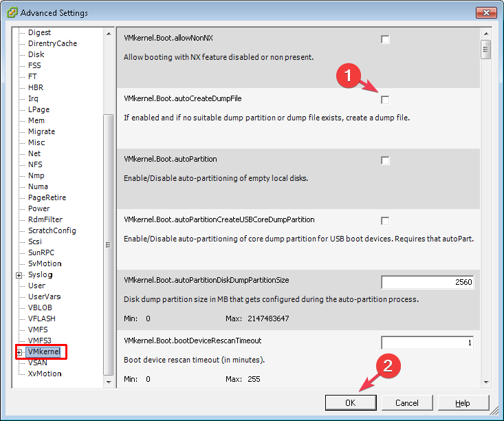Click the bootDeviceRescanTimeout value field

pos(427,343)
